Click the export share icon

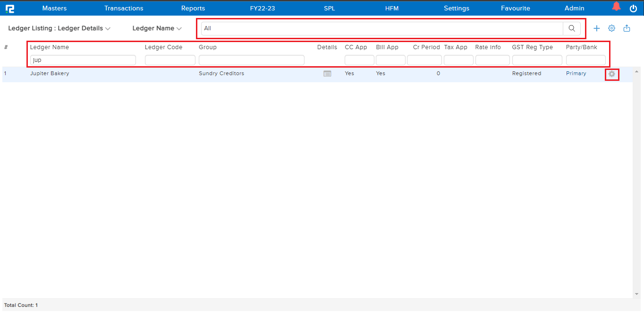click(x=627, y=28)
